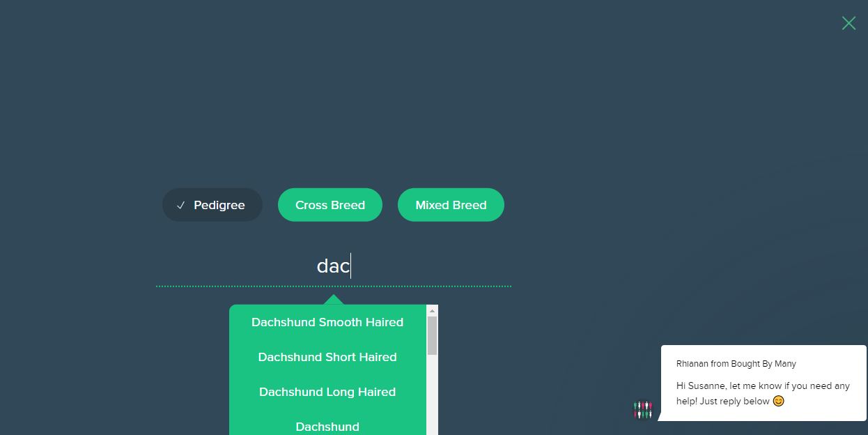Click the sender name Rhianan from Bought By Many
The width and height of the screenshot is (868, 435).
(x=736, y=364)
